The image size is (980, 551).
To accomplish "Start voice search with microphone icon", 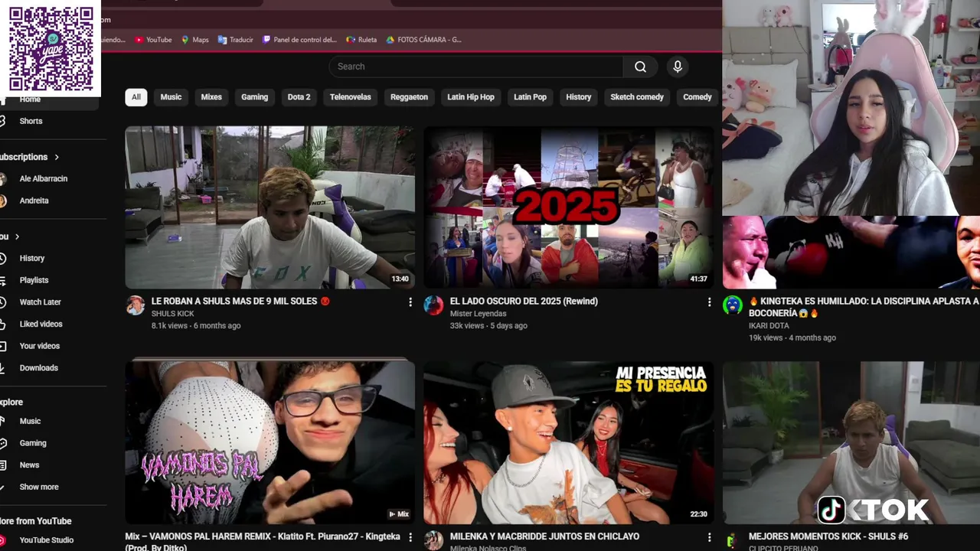I will click(678, 67).
